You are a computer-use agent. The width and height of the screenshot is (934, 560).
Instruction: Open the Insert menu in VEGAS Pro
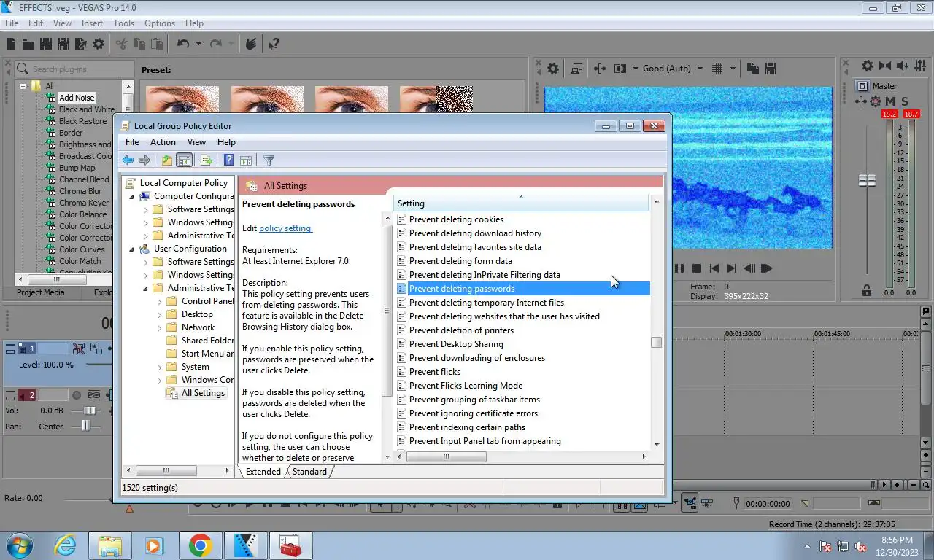click(x=92, y=23)
